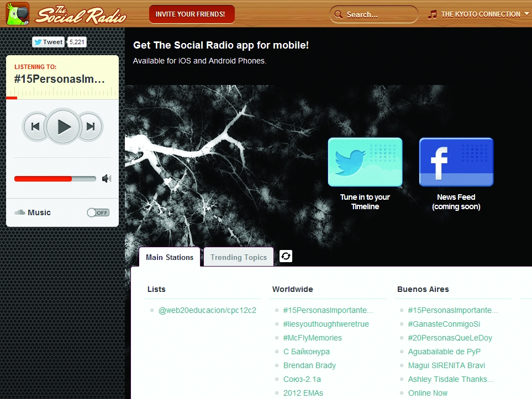This screenshot has height=399, width=532.
Task: Click the SoundCloud icon beside Music
Action: [20, 212]
